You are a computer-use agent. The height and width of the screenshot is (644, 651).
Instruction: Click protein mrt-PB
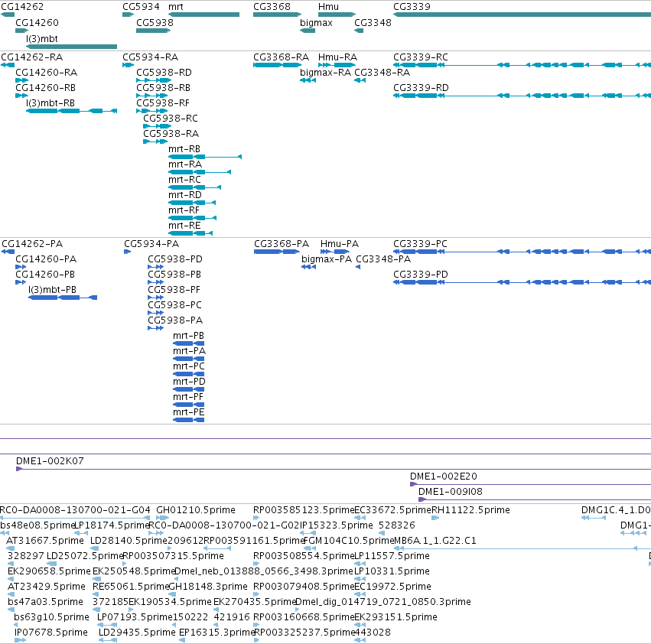[188, 343]
